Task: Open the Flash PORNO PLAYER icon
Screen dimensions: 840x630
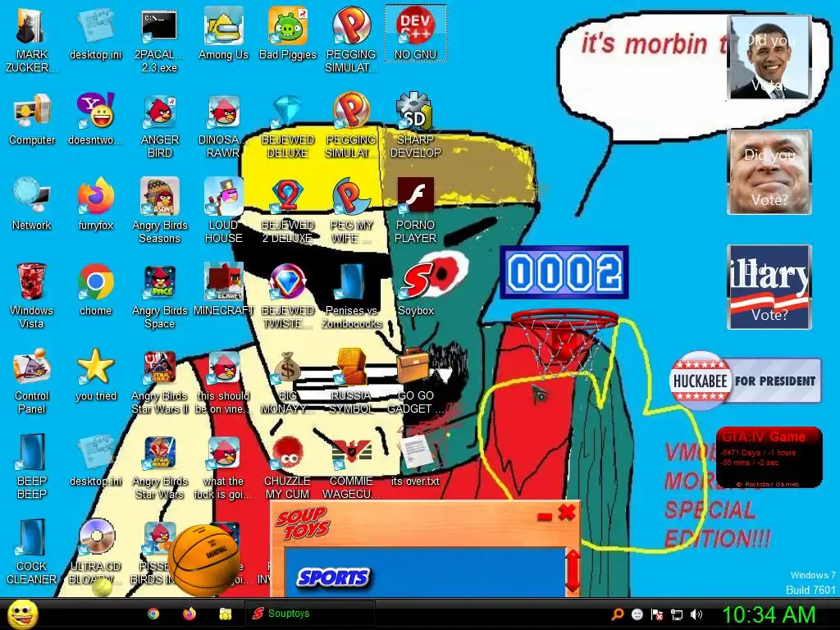Action: click(416, 211)
